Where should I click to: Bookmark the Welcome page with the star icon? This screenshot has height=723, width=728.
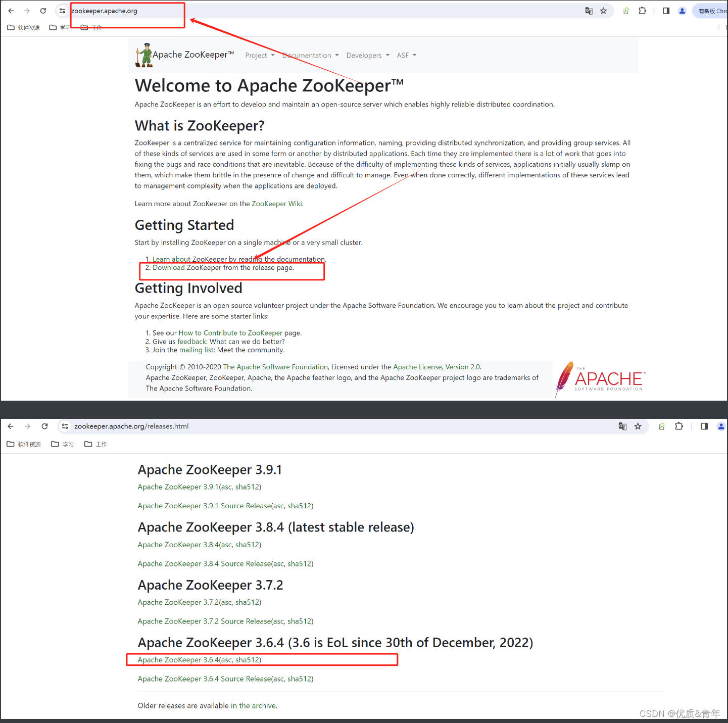click(x=603, y=11)
